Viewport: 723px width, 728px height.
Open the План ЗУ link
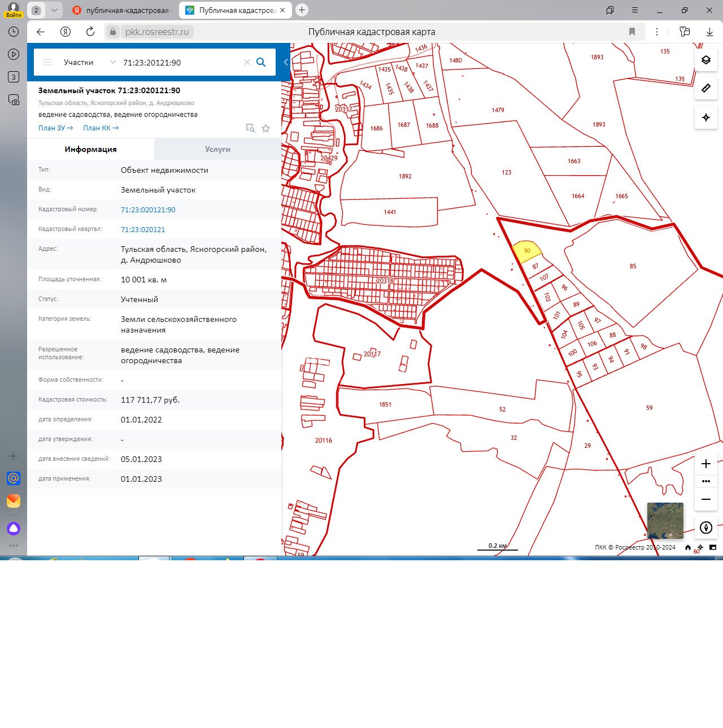[x=55, y=128]
